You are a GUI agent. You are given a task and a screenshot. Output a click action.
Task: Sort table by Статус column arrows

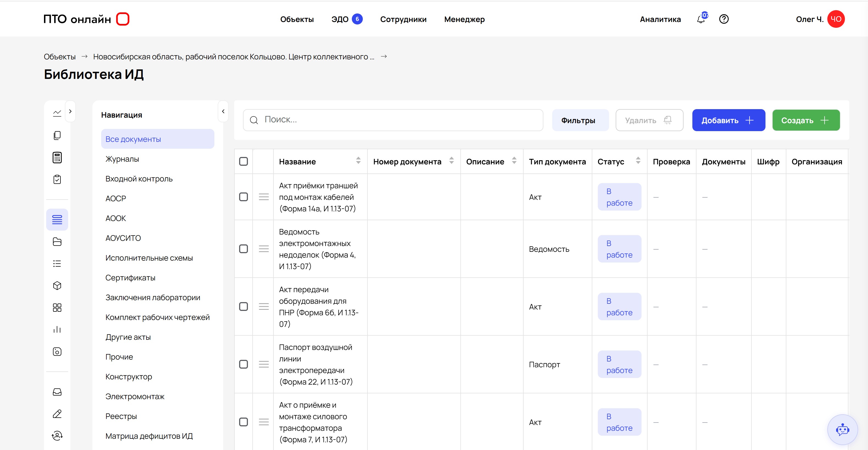638,161
